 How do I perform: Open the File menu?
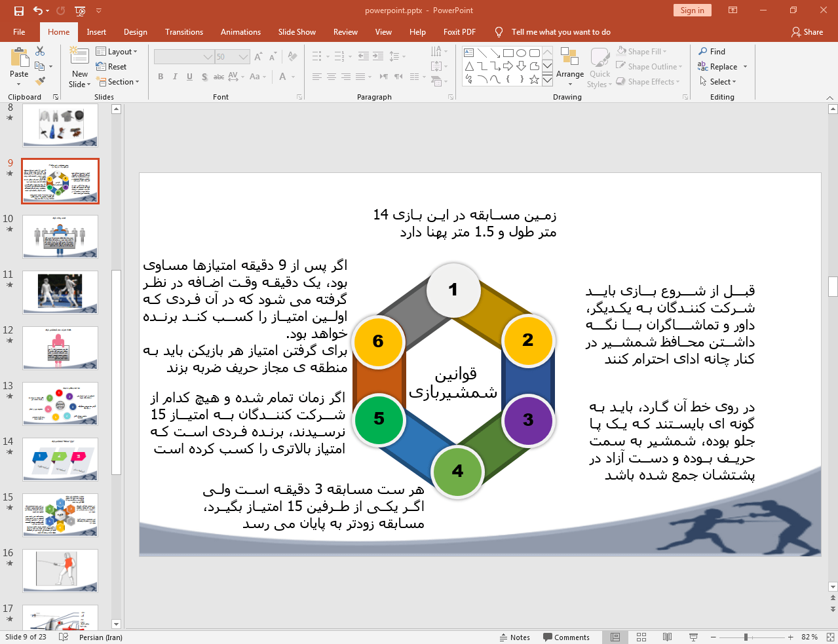pos(19,31)
